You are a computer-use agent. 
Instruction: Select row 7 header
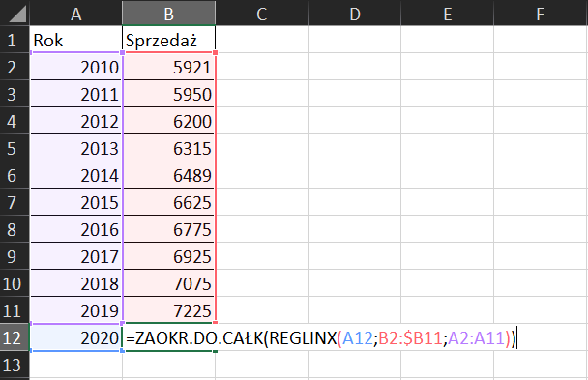coord(15,202)
